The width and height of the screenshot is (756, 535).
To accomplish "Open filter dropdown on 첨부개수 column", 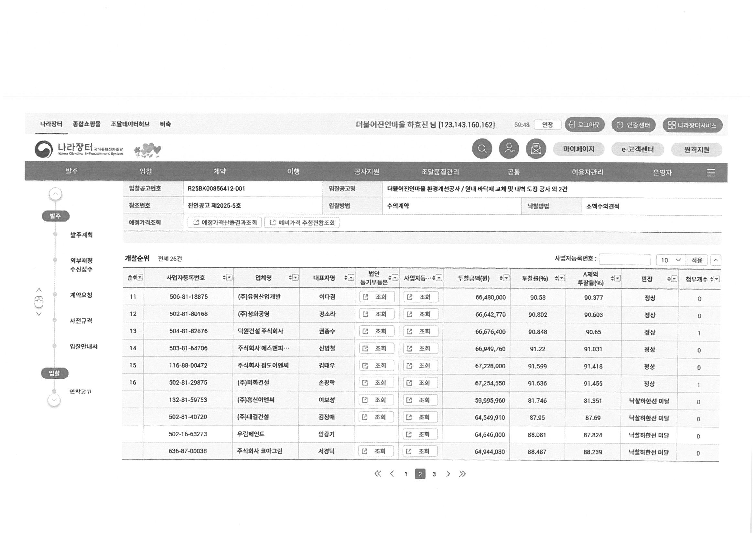I will [x=717, y=279].
